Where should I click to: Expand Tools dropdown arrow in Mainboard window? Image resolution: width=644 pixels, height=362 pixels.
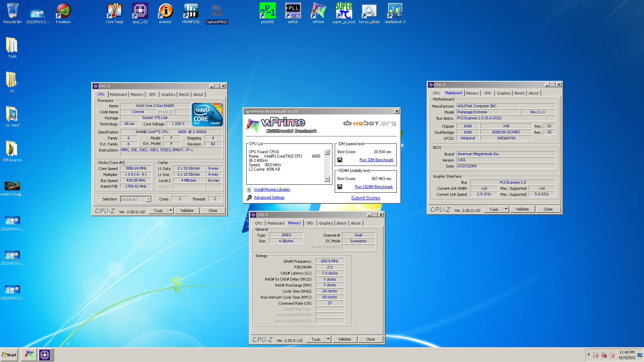[506, 209]
